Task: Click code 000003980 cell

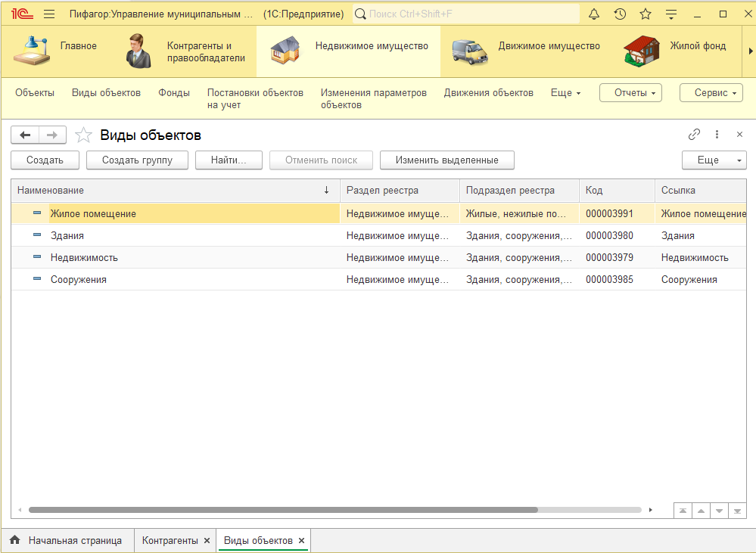Action: click(x=609, y=236)
